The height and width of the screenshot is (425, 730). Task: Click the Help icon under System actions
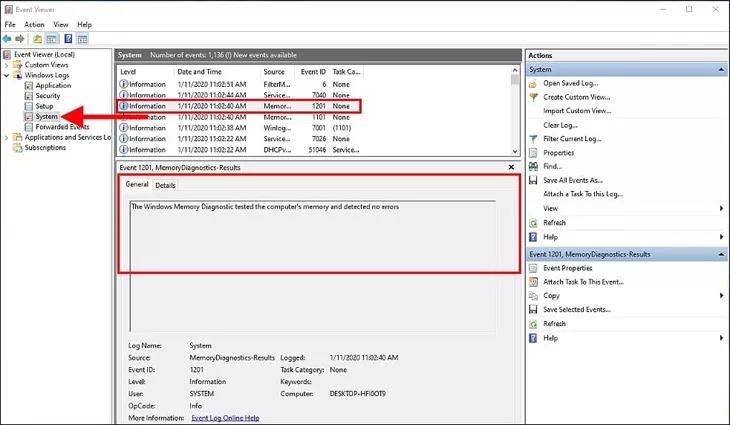coord(534,237)
